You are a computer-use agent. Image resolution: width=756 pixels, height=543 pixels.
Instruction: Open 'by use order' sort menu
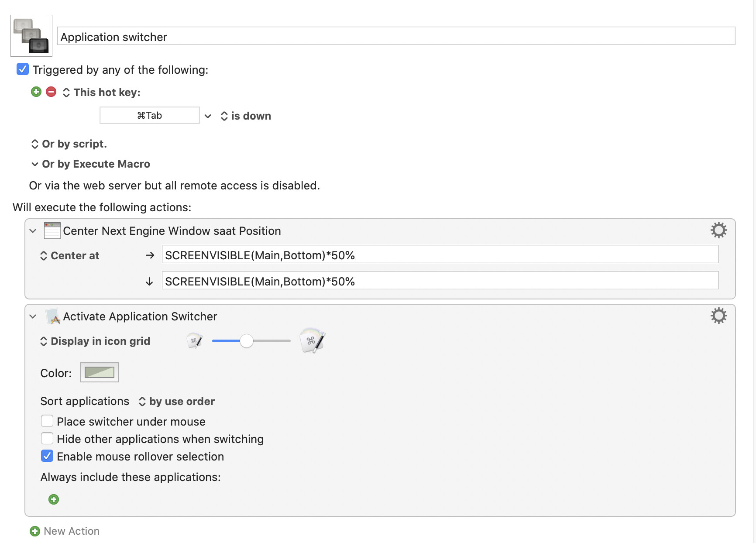point(177,402)
